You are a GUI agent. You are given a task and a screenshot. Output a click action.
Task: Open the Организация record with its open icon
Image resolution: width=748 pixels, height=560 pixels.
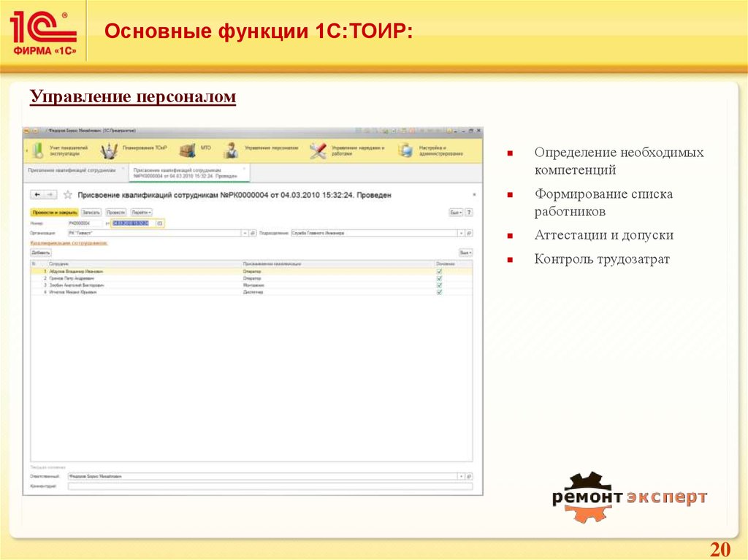(253, 233)
